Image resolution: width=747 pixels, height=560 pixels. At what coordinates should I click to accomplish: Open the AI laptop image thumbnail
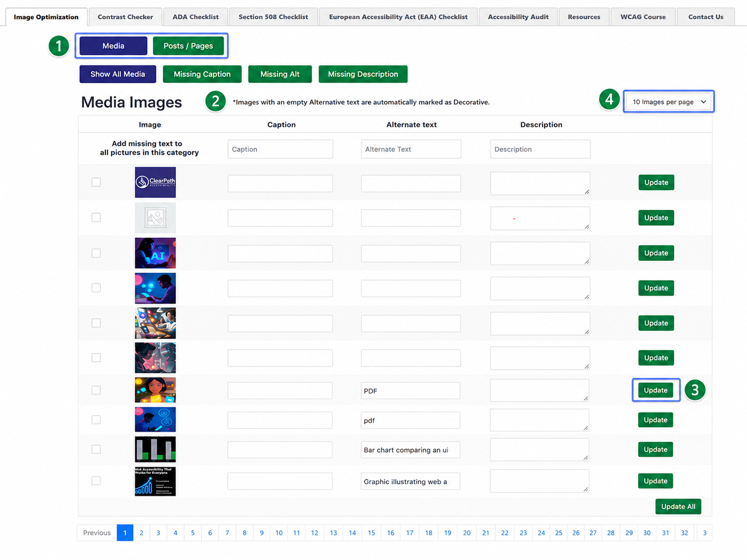tap(155, 253)
